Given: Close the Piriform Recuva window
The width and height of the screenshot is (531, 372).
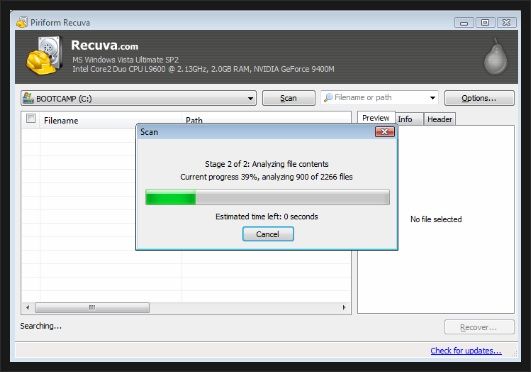Looking at the screenshot, I should click(x=507, y=23).
